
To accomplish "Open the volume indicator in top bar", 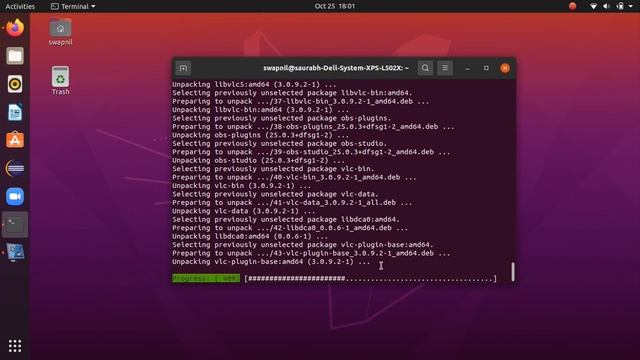I will [607, 6].
